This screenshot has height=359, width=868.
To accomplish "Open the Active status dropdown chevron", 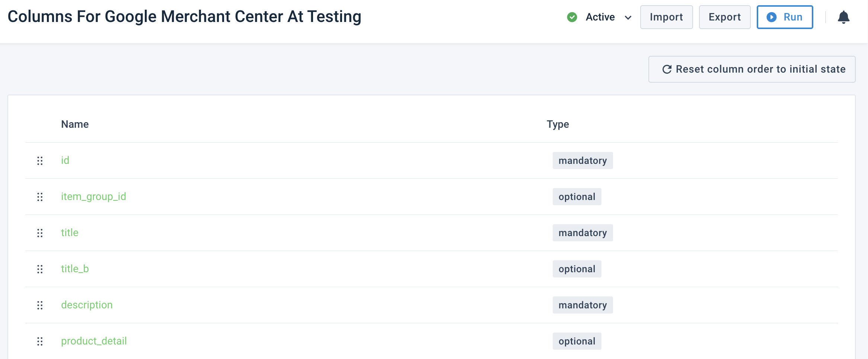I will (628, 18).
